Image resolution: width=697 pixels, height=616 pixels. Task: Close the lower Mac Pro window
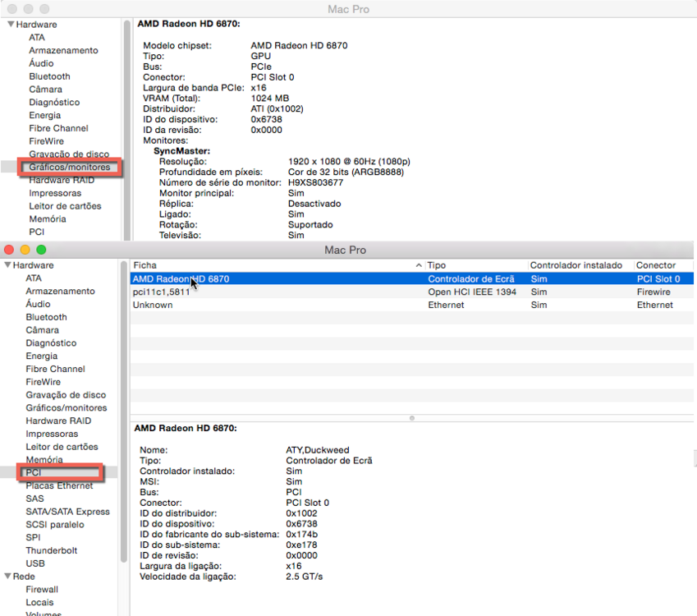[9, 250]
